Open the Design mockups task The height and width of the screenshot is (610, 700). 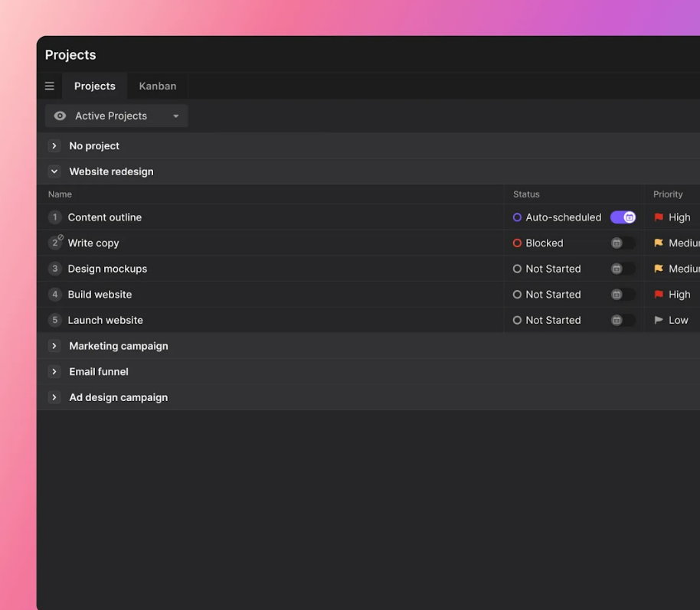tap(107, 269)
